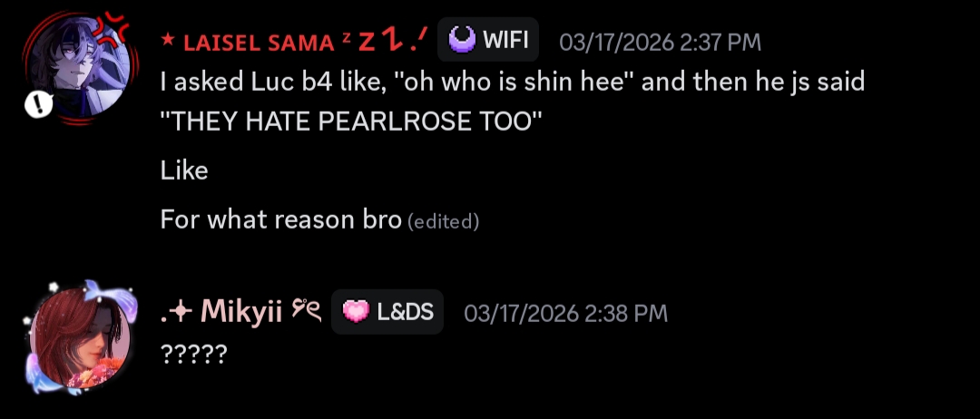Click the 2:38 PM message timestamp
This screenshot has width=980, height=419.
(x=565, y=313)
